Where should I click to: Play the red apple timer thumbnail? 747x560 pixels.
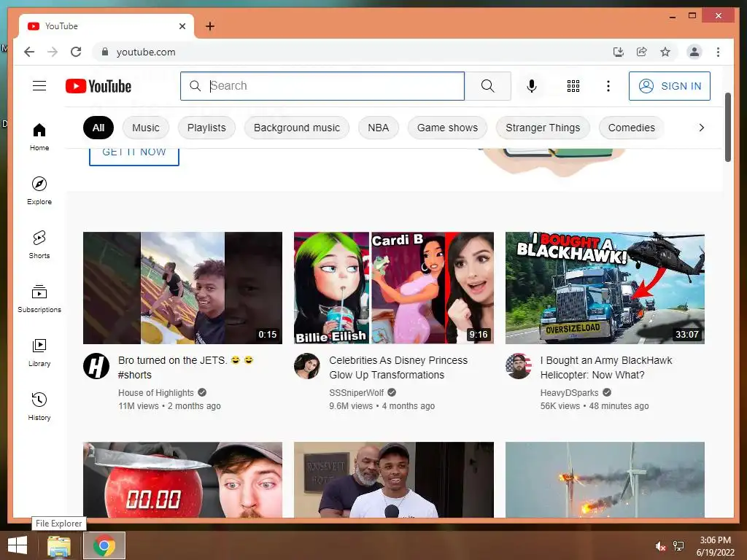pos(182,480)
